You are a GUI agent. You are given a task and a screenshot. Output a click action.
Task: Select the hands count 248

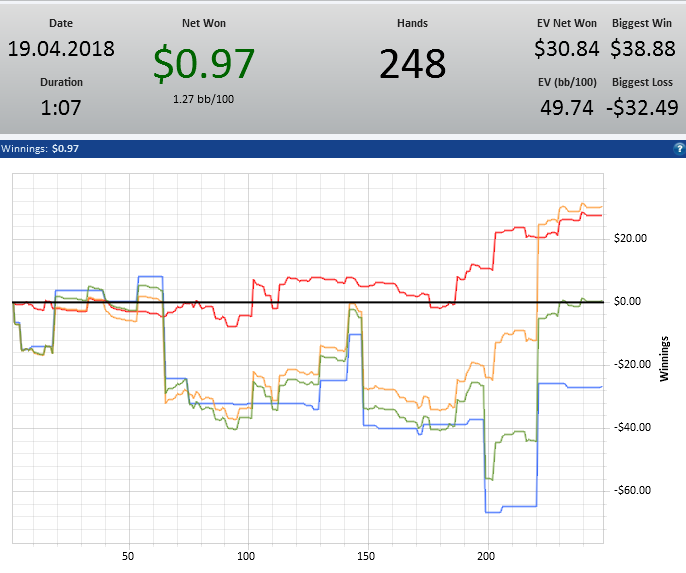point(413,64)
